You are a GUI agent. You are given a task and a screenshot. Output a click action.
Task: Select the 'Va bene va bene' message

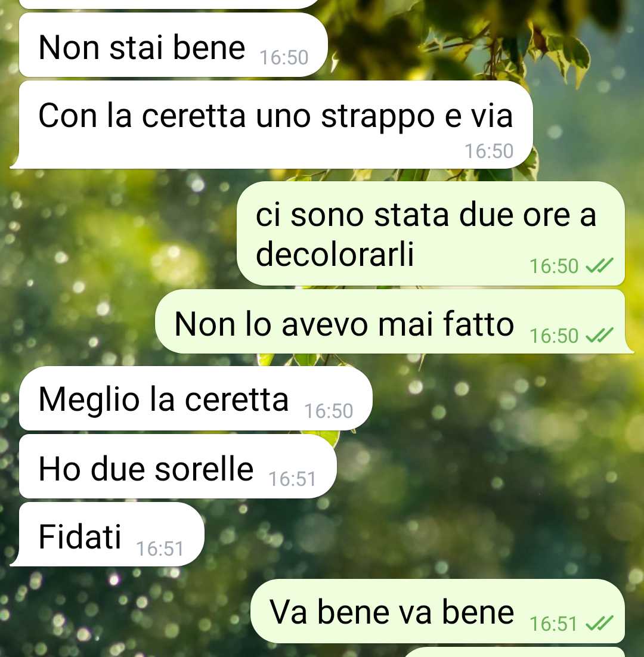point(438,611)
